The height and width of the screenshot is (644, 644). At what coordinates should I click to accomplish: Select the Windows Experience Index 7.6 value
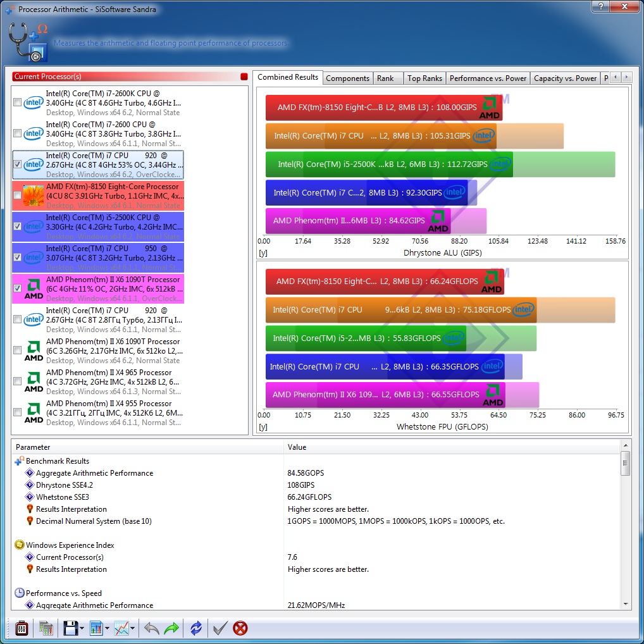(292, 557)
